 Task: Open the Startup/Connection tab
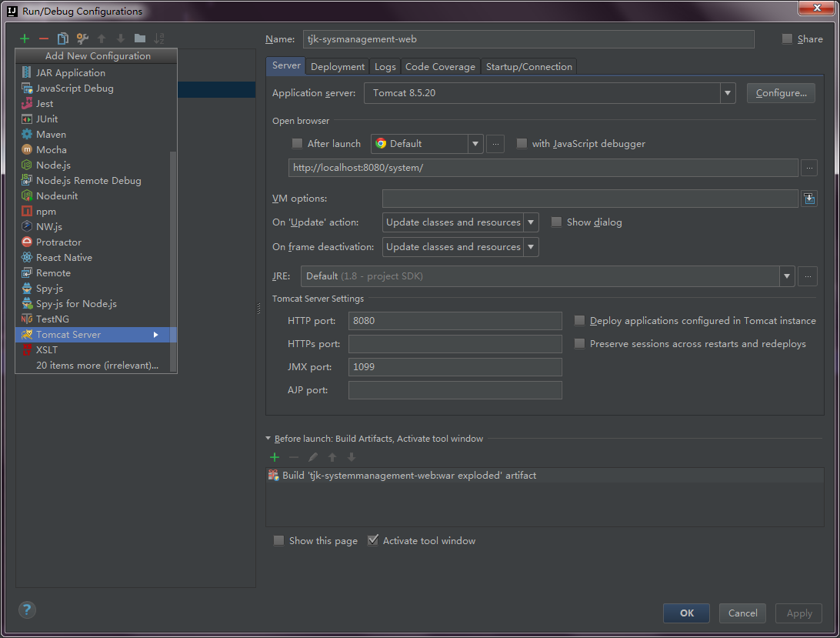(528, 66)
